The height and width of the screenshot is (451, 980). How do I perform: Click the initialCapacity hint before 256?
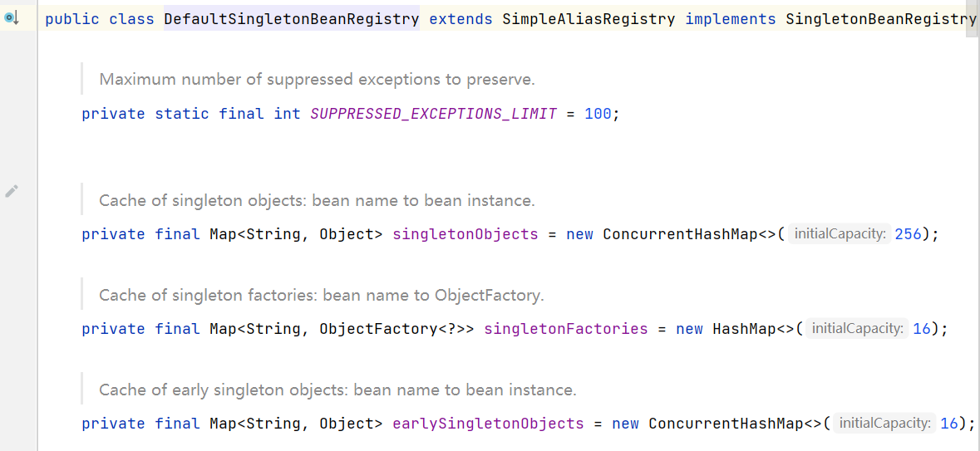pyautogui.click(x=839, y=234)
